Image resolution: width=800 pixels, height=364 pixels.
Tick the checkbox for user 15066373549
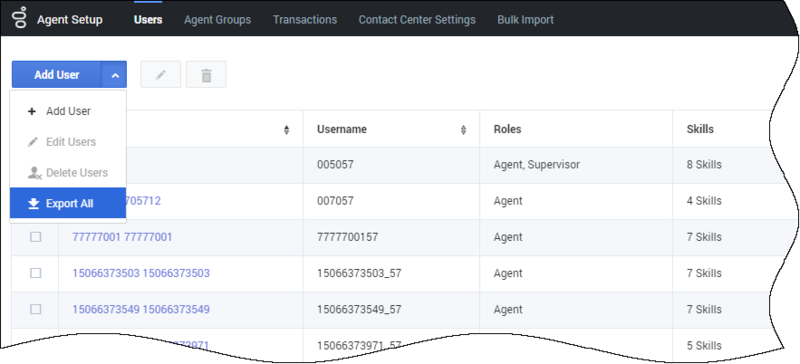click(x=35, y=309)
